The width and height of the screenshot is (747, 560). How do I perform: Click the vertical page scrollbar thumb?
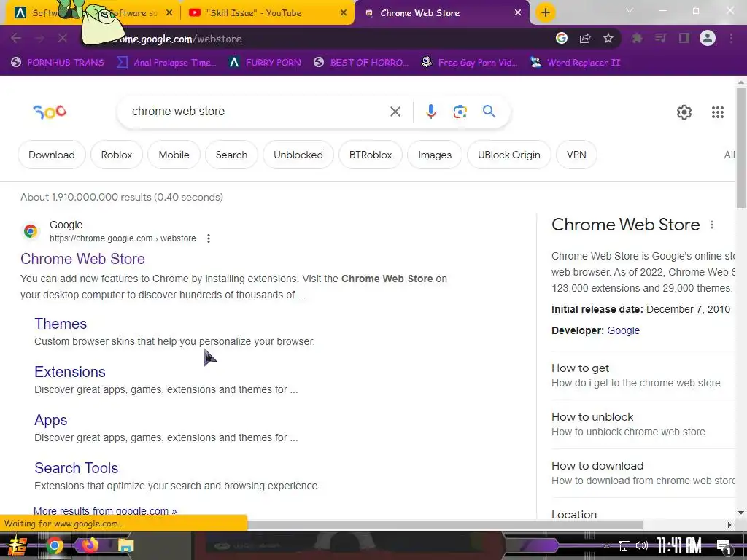[x=741, y=147]
